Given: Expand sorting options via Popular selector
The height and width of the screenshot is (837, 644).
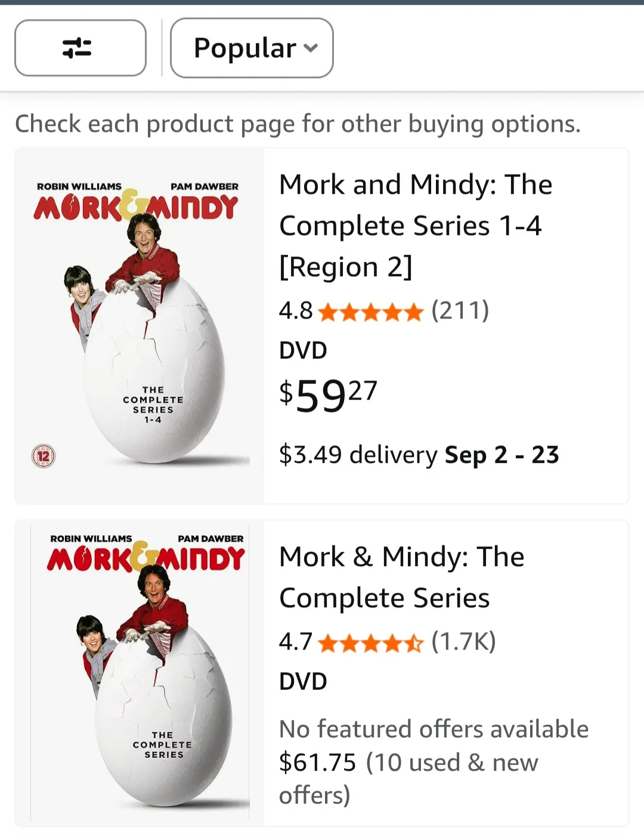Looking at the screenshot, I should tap(251, 48).
